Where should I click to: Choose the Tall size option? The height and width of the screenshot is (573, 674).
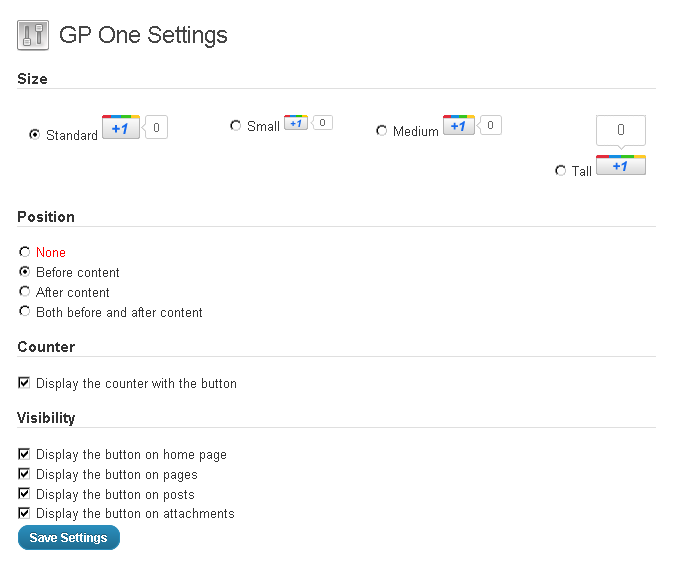pyautogui.click(x=560, y=171)
